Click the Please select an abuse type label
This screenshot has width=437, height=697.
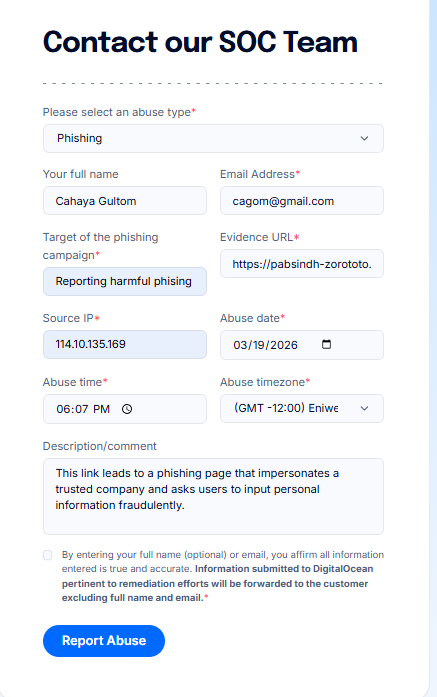click(x=119, y=112)
